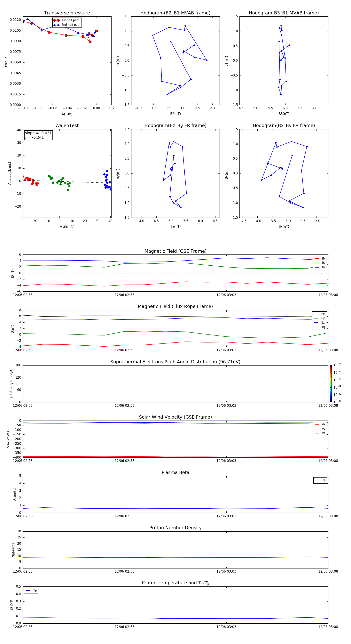Select the "1st half path" legend entry

click(x=67, y=20)
